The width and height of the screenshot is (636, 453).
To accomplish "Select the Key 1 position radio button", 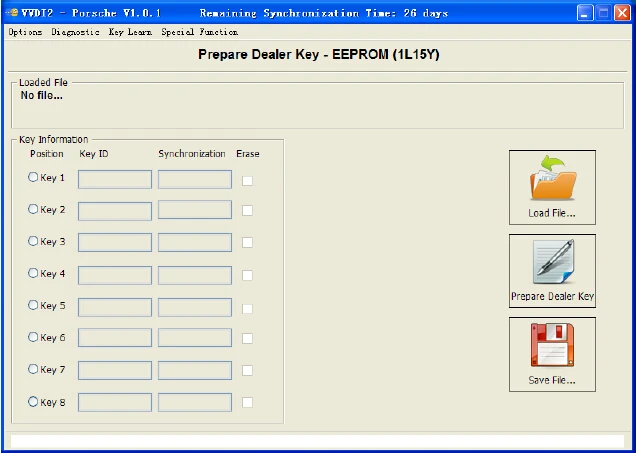I will click(x=33, y=177).
